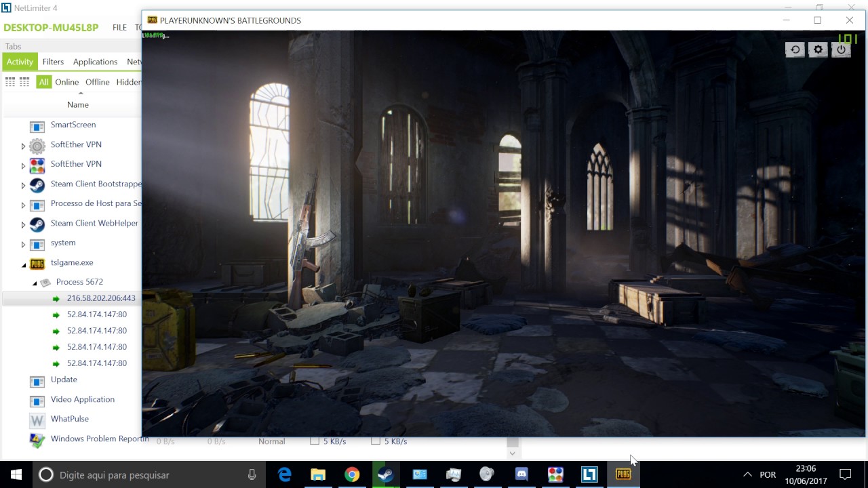Image resolution: width=868 pixels, height=488 pixels.
Task: Click the PUBG taskbar icon
Action: (623, 474)
